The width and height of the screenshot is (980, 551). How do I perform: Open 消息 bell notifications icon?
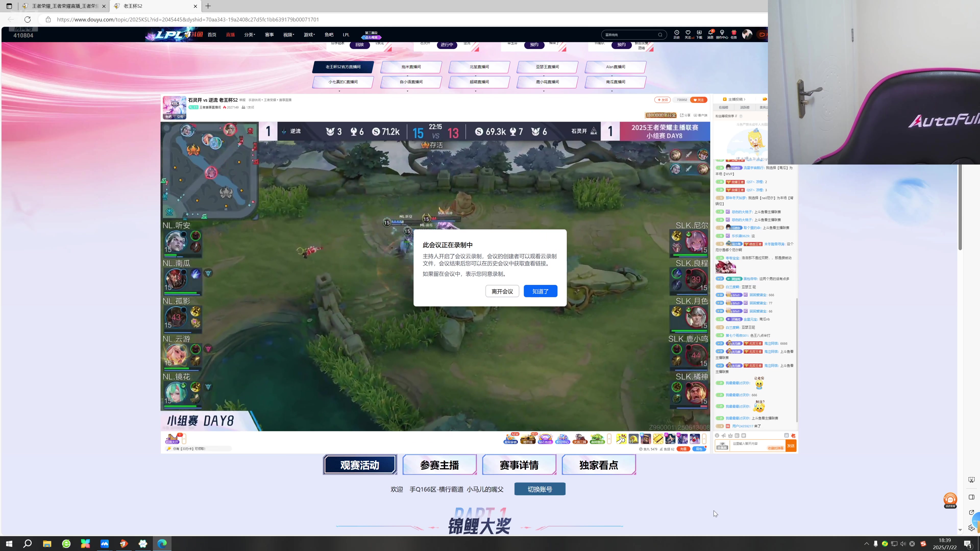(710, 34)
